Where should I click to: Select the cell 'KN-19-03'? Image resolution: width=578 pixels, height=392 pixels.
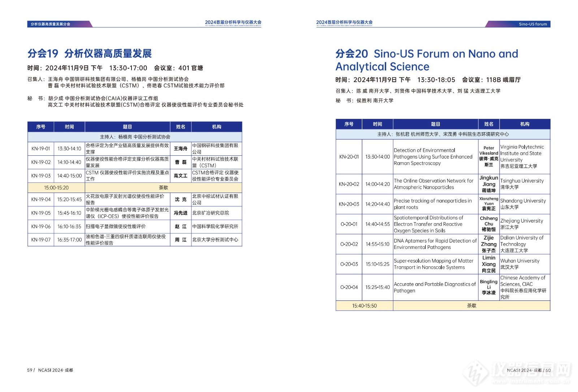(41, 176)
